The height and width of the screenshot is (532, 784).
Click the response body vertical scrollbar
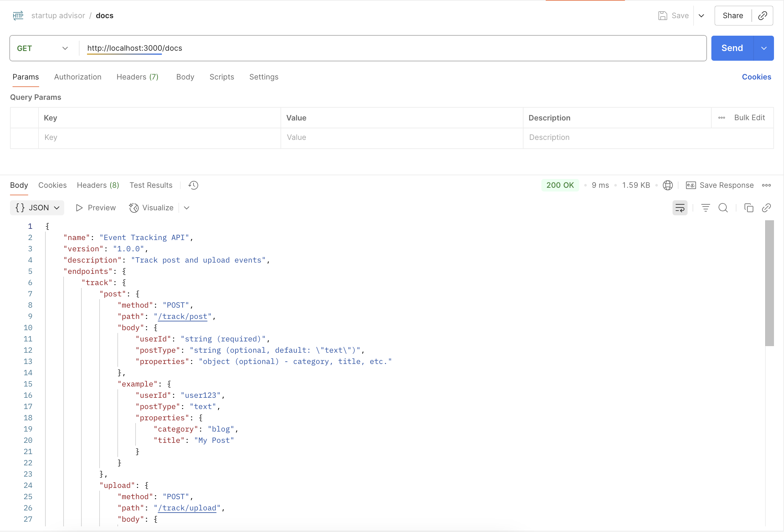(x=769, y=283)
